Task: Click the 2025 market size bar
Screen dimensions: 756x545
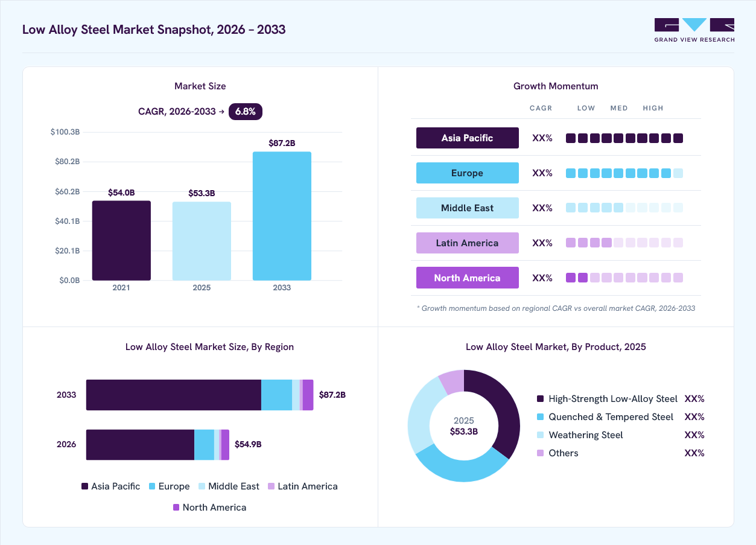Action: coord(202,241)
